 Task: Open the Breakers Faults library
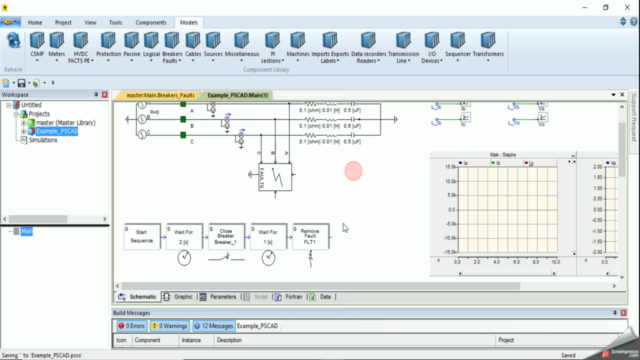(172, 47)
